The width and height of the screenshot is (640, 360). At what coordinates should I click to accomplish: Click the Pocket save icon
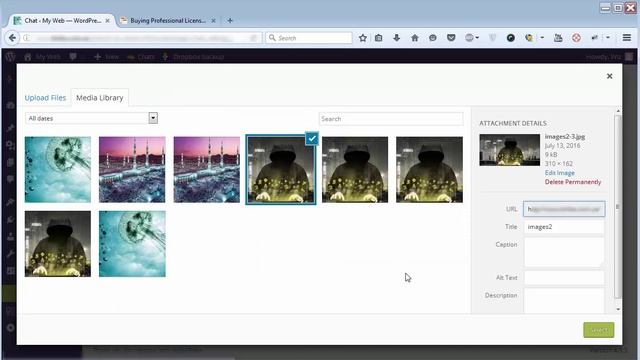451,38
